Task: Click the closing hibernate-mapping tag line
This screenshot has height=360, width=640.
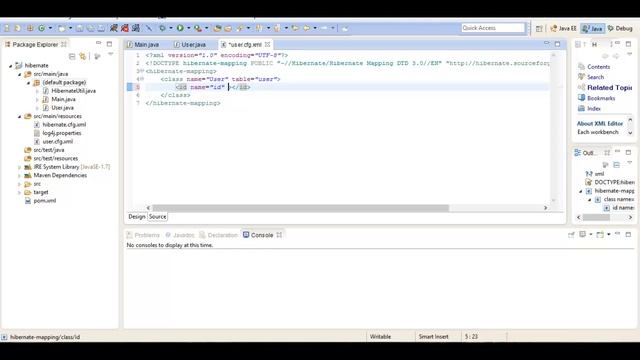Action: point(183,103)
